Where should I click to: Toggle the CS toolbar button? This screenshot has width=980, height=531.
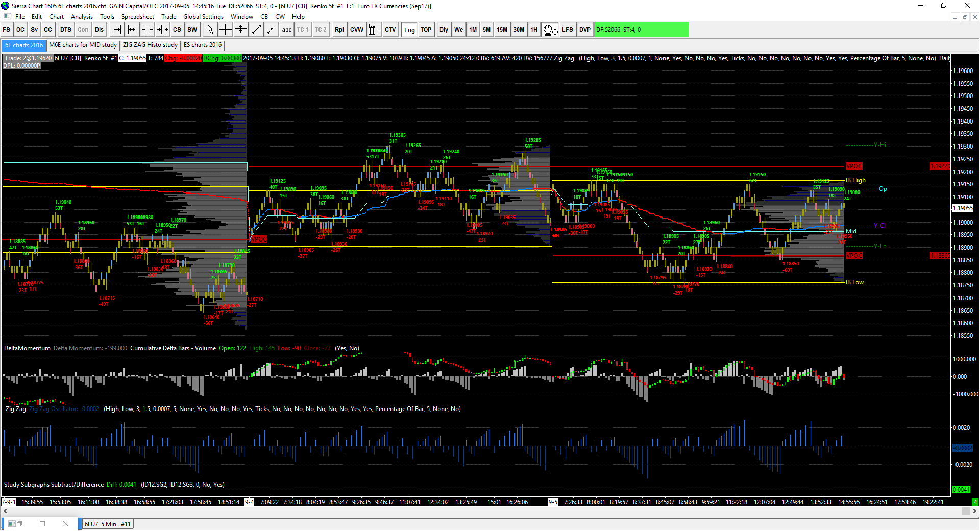click(x=177, y=30)
